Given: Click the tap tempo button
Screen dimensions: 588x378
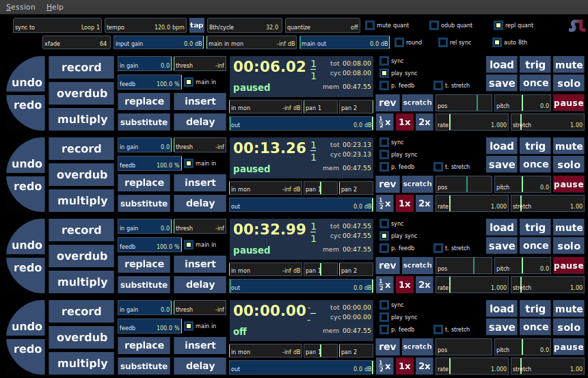Looking at the screenshot, I should tap(196, 25).
